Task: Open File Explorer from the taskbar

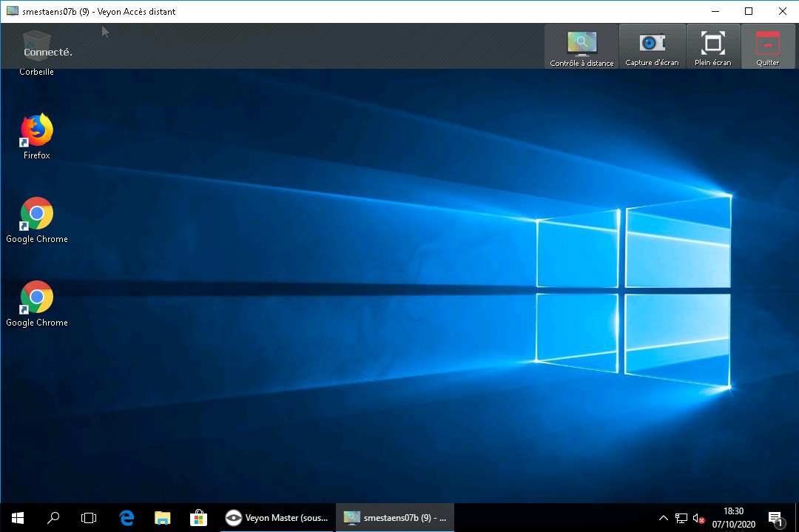Action: (162, 518)
